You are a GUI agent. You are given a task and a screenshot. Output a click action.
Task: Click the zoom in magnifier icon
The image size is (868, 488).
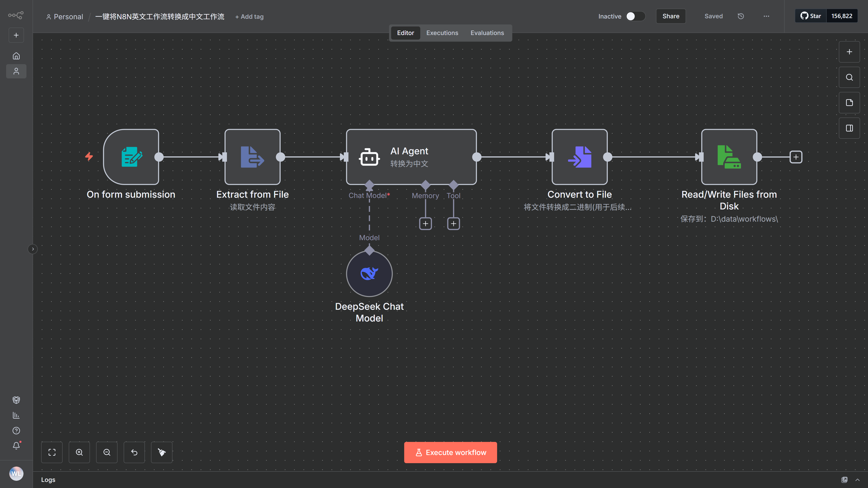(79, 452)
